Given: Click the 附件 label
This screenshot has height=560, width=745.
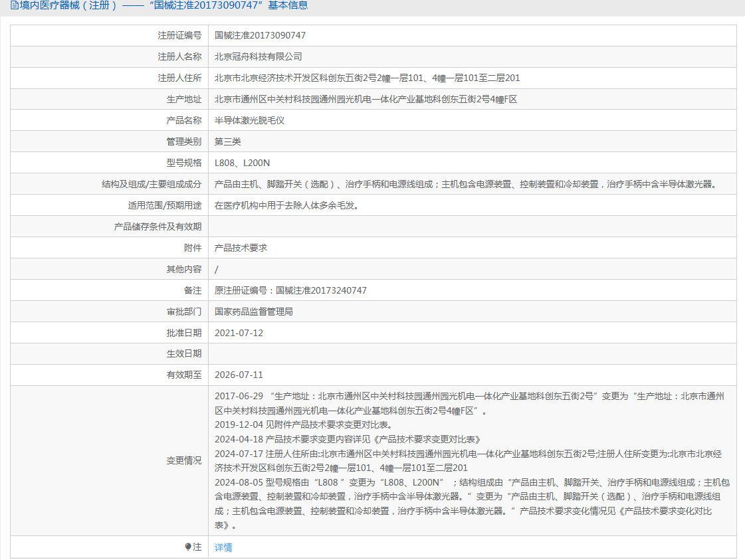Looking at the screenshot, I should [x=193, y=248].
